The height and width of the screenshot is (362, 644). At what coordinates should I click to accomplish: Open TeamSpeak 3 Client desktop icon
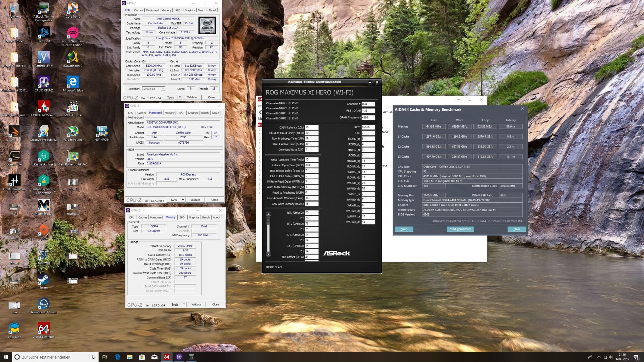(x=43, y=306)
